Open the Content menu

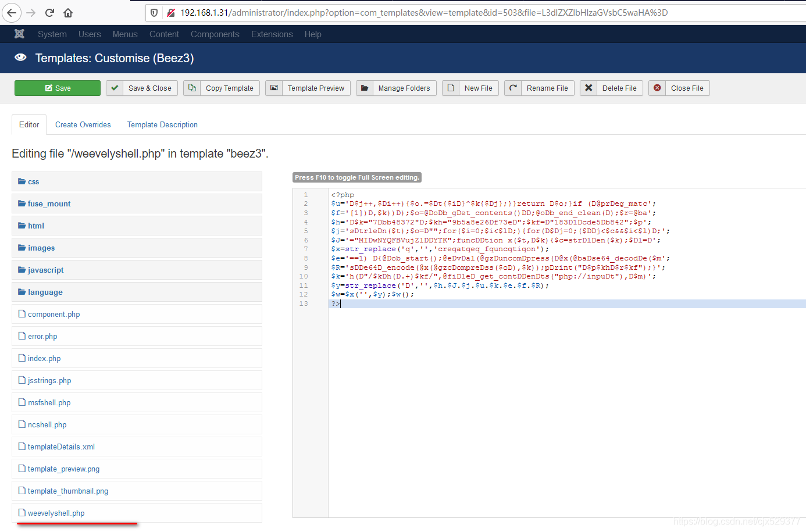pos(164,34)
